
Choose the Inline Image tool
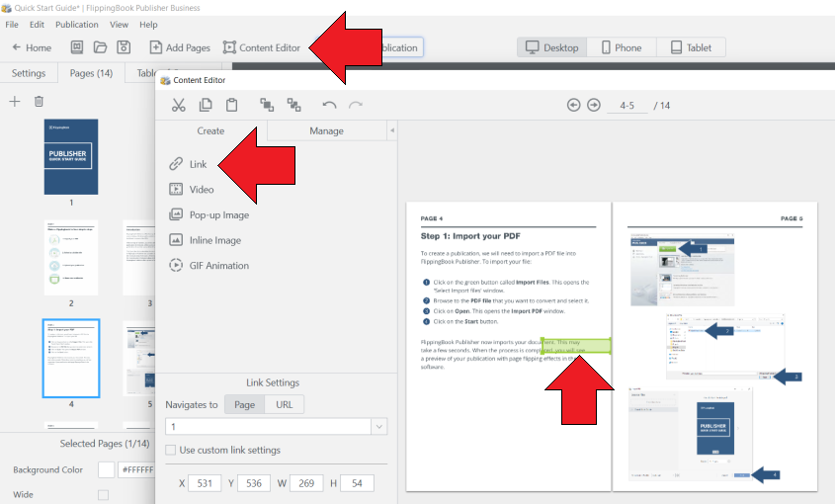tap(205, 240)
